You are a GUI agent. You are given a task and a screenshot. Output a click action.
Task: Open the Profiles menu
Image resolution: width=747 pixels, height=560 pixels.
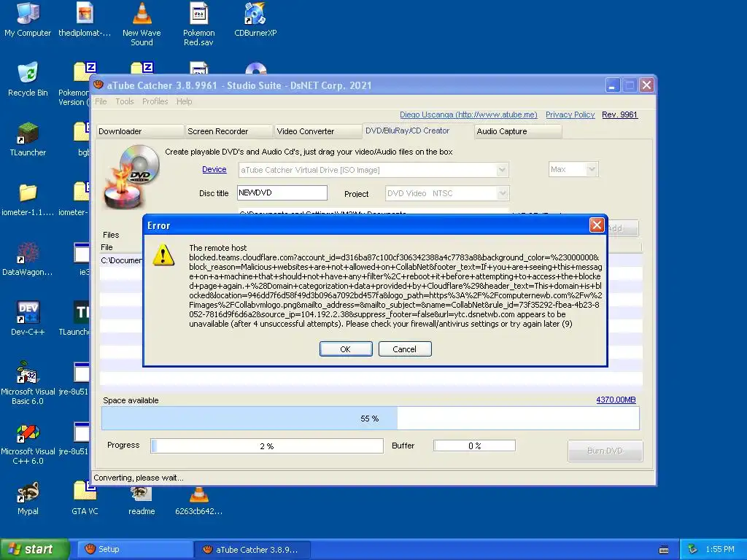point(155,101)
